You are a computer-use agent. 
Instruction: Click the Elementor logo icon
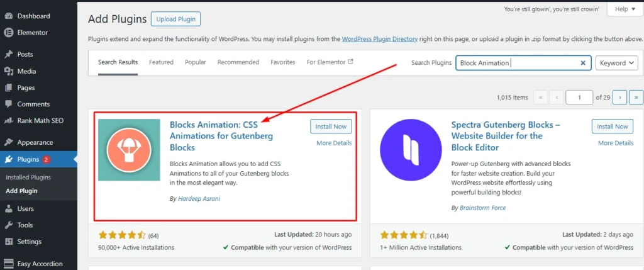[8, 33]
